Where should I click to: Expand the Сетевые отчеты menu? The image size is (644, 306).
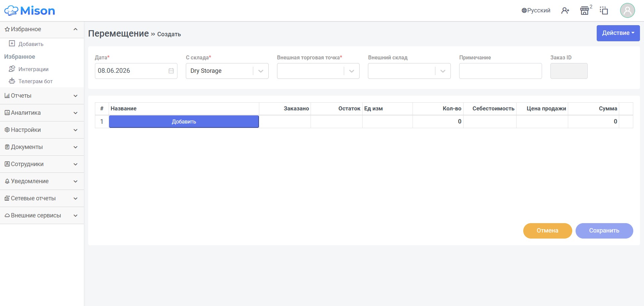coord(42,198)
